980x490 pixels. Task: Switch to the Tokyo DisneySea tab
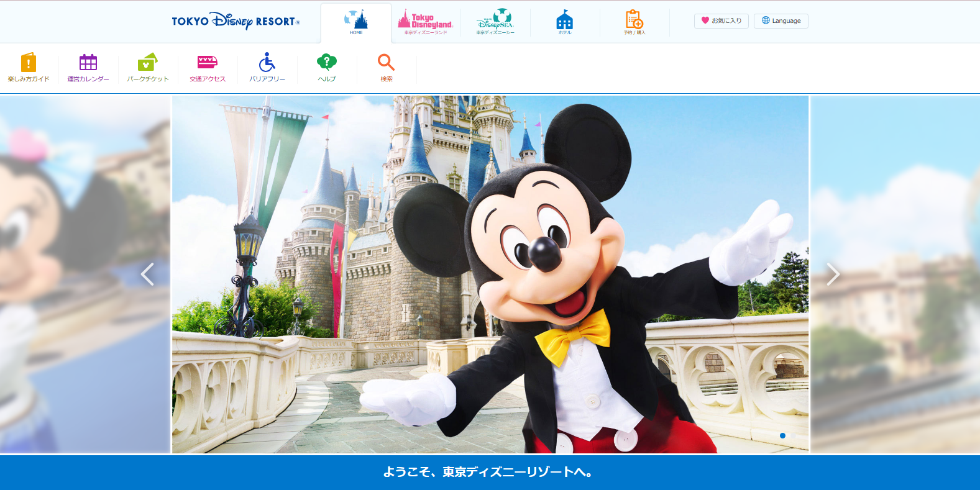click(x=495, y=22)
